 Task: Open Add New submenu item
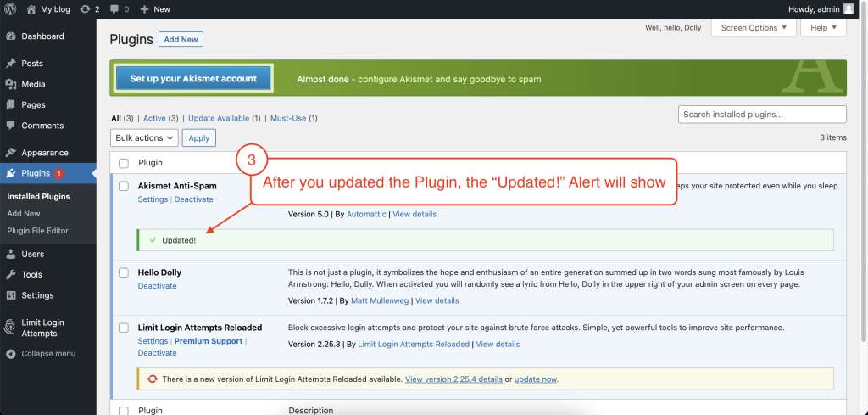[24, 213]
